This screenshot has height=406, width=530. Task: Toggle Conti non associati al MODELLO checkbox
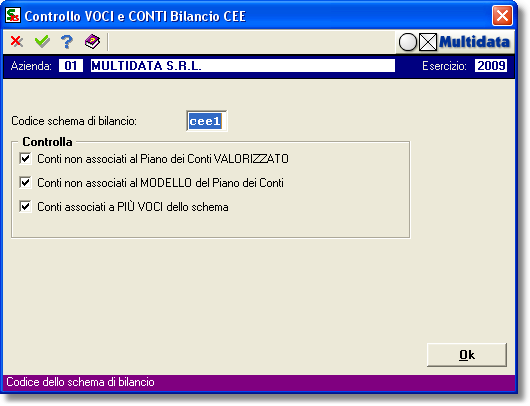point(25,183)
